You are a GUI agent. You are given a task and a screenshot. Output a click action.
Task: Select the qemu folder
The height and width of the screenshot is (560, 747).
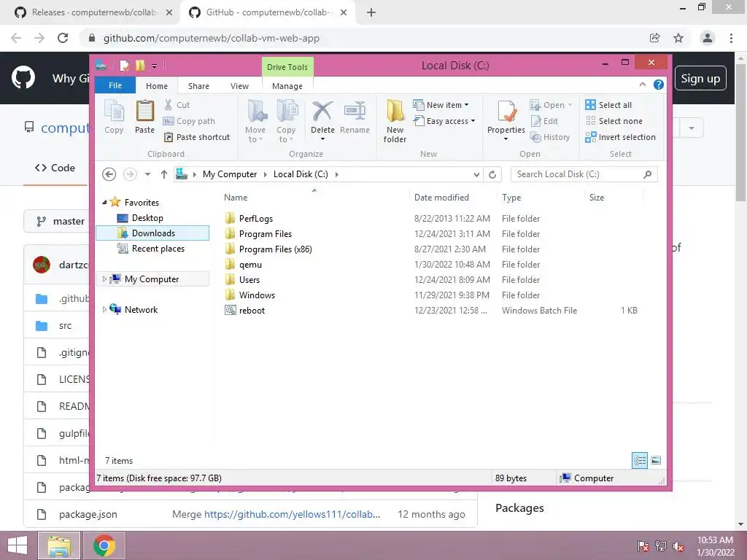(x=250, y=264)
